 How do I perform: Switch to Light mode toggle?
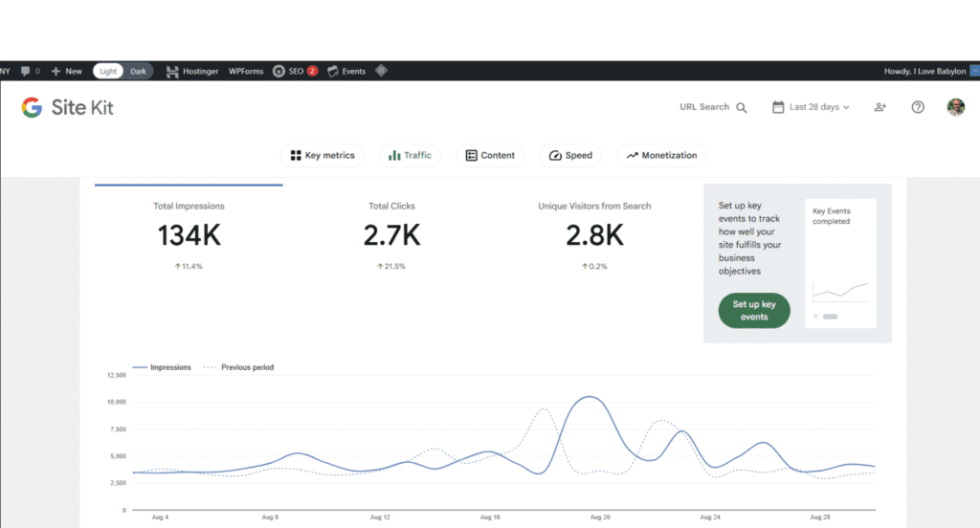point(108,71)
